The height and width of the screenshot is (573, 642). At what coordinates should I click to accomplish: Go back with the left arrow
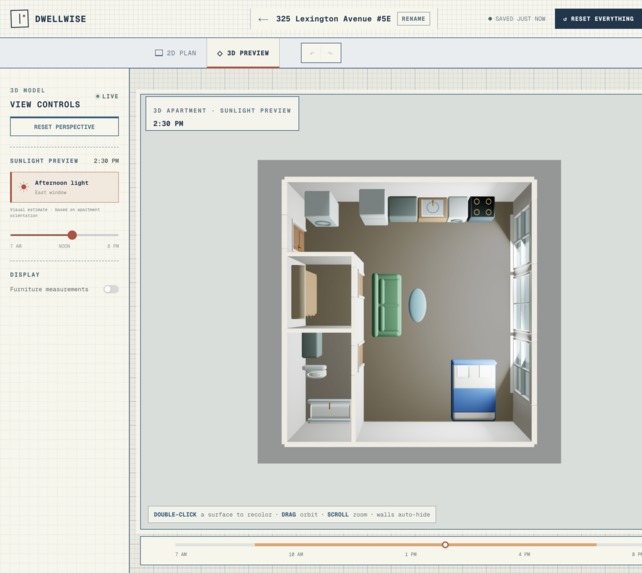point(263,19)
